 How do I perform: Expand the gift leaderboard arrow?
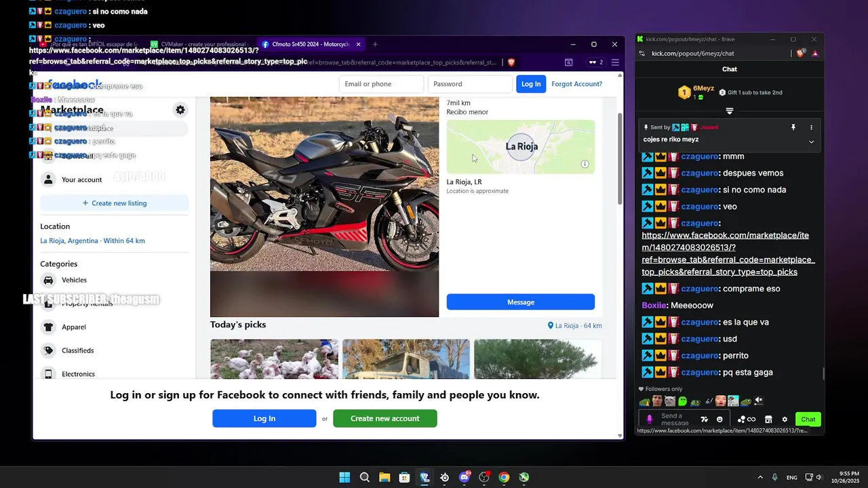[730, 110]
